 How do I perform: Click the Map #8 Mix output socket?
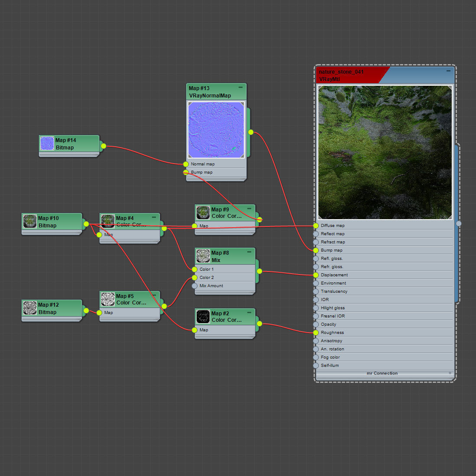point(259,271)
